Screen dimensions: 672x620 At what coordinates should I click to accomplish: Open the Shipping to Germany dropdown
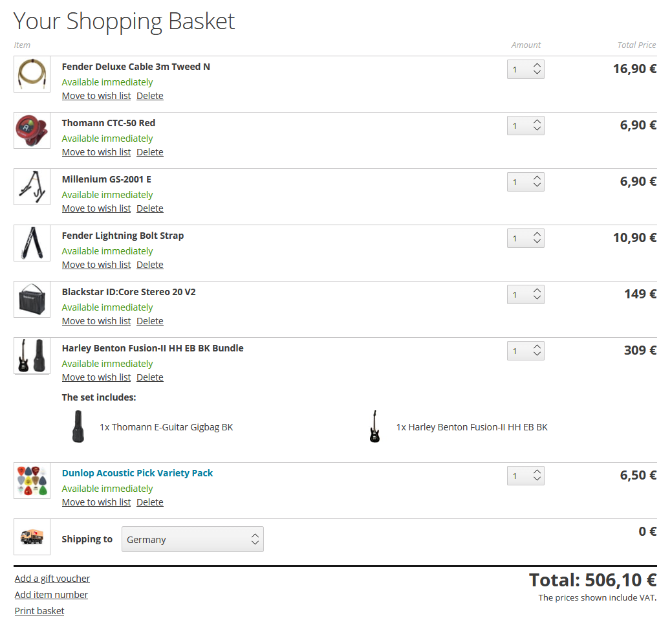[x=192, y=539]
